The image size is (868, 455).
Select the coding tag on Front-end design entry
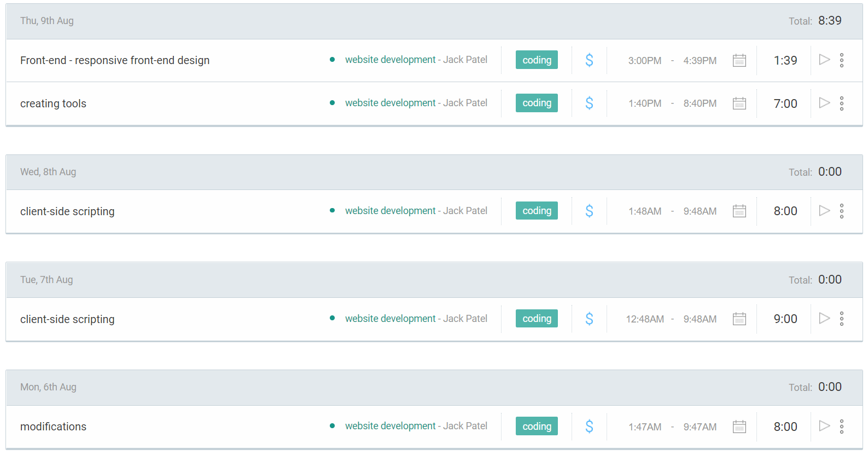tap(537, 60)
